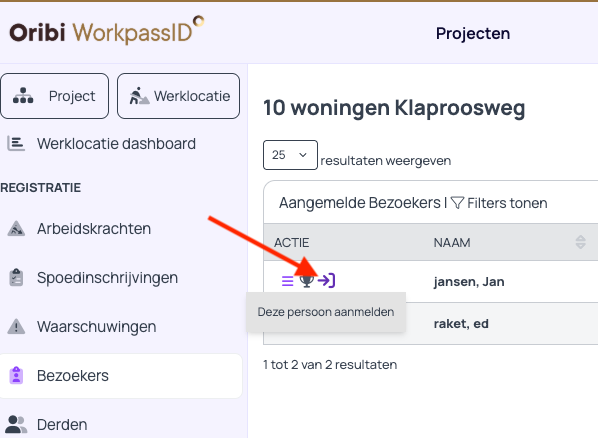Open the Oribi WorkpassID logo home link
The image size is (598, 438).
tap(107, 31)
